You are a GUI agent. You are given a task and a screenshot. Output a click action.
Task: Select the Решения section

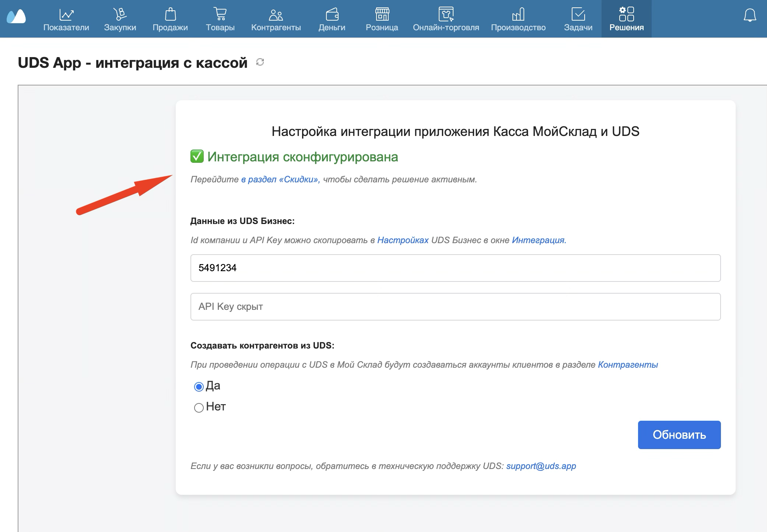click(x=627, y=19)
